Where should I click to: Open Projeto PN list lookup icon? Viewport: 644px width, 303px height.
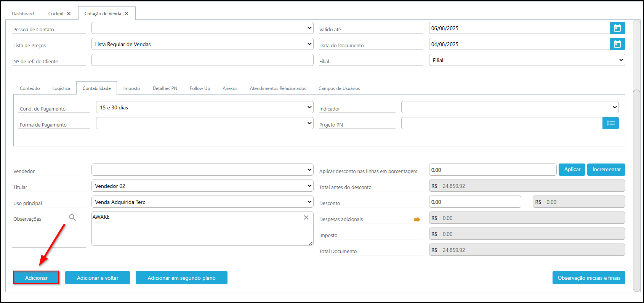click(x=610, y=123)
